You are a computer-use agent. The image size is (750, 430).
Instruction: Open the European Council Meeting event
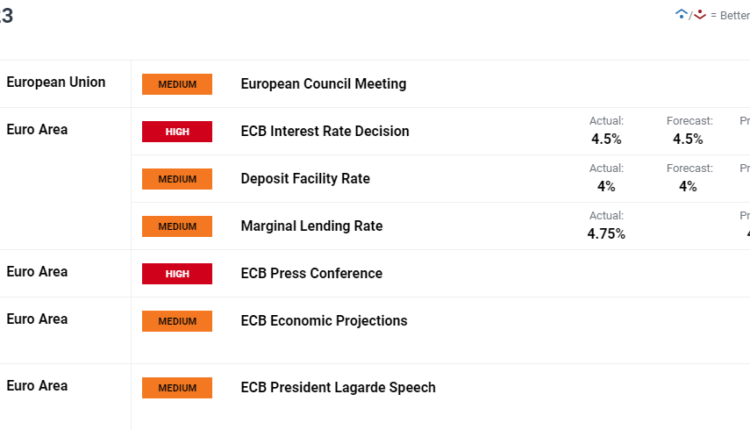point(323,84)
